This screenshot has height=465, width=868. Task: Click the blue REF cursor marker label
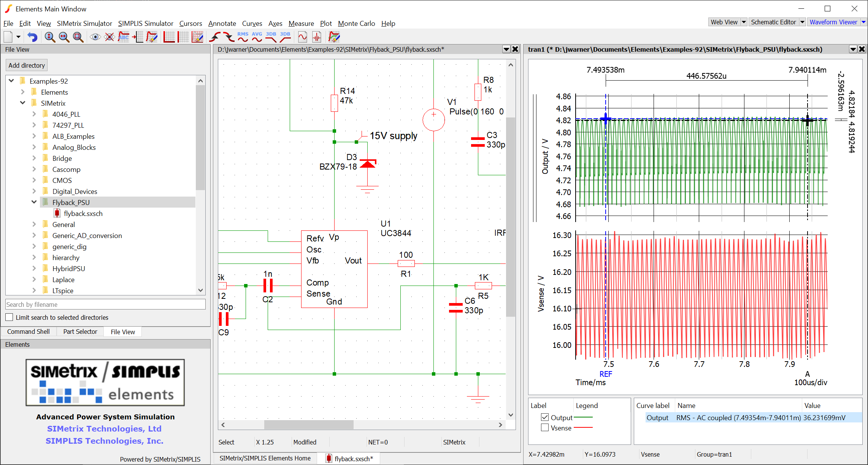point(606,374)
